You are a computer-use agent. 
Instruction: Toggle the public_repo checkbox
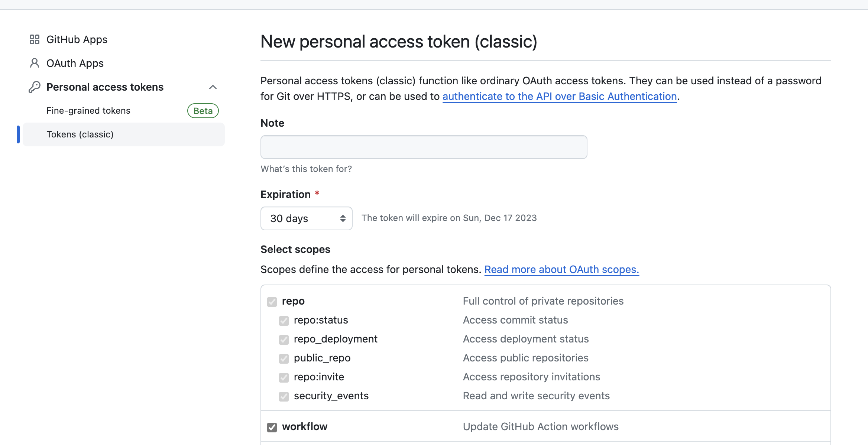coord(284,358)
